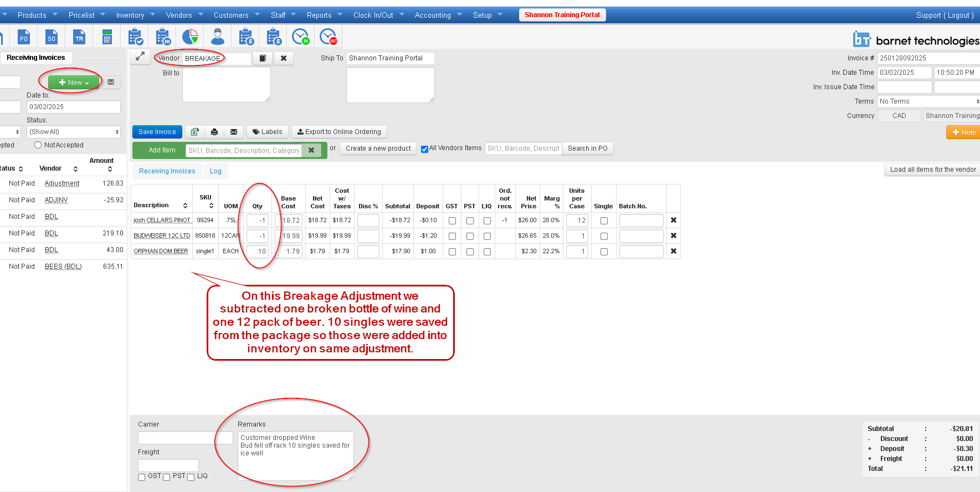Delete the ORPHAN DOM BEER row

coord(674,251)
